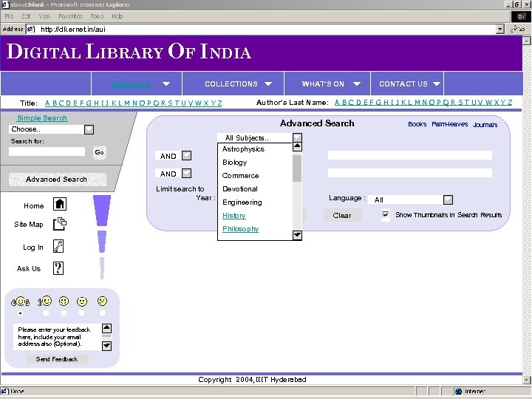This screenshot has height=399, width=532.
Task: Open the Journals link
Action: [485, 125]
